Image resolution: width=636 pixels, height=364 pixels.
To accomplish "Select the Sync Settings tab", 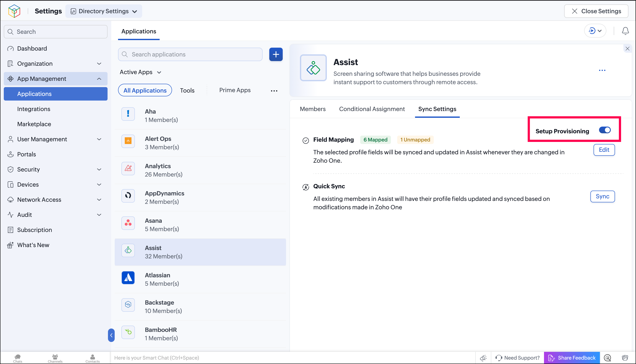I will [437, 109].
